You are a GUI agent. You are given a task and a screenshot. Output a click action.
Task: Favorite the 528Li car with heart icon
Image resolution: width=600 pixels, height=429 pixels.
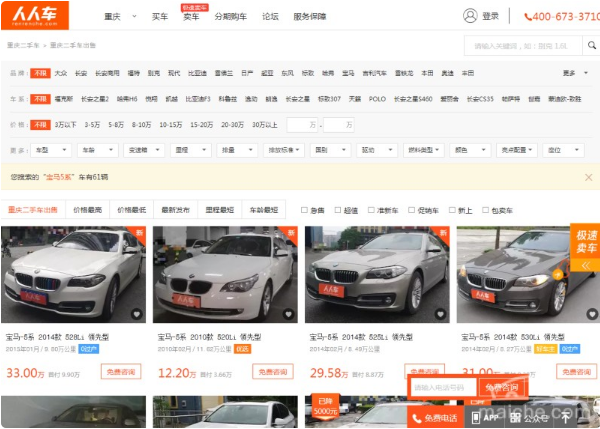pos(137,314)
